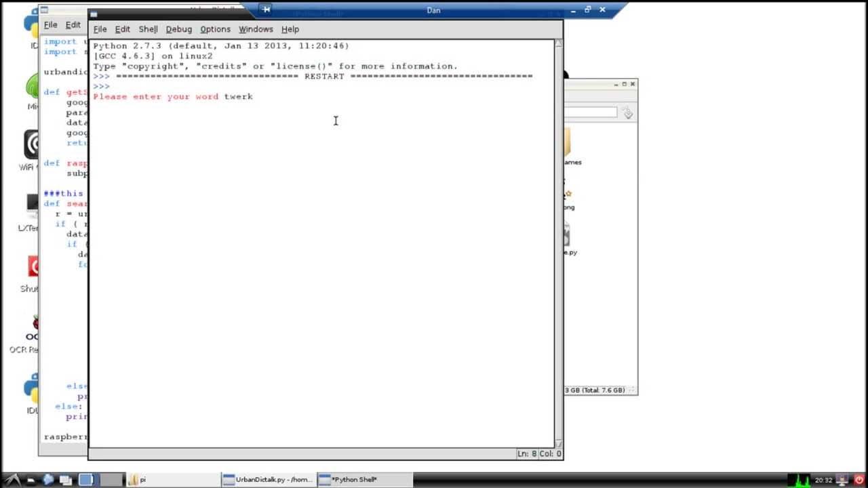Viewport: 868px width, 488px height.
Task: Open the Edit menu in Python Shell
Action: [122, 29]
